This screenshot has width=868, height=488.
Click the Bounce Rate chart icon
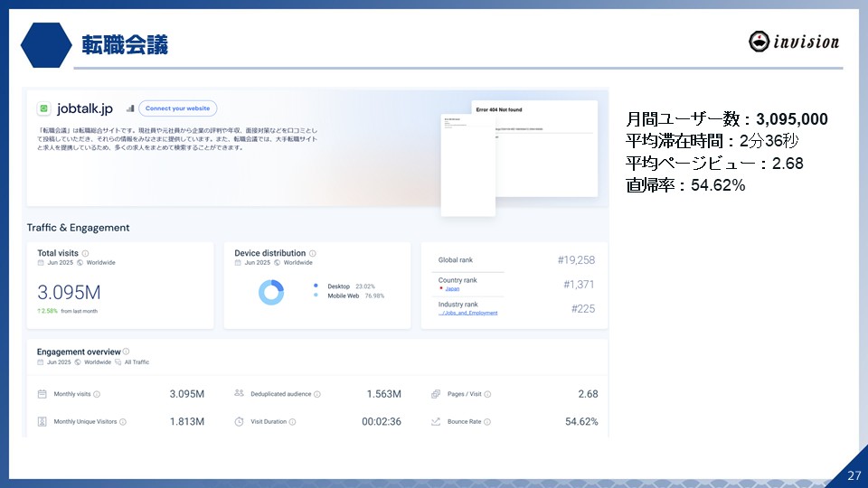coord(436,422)
